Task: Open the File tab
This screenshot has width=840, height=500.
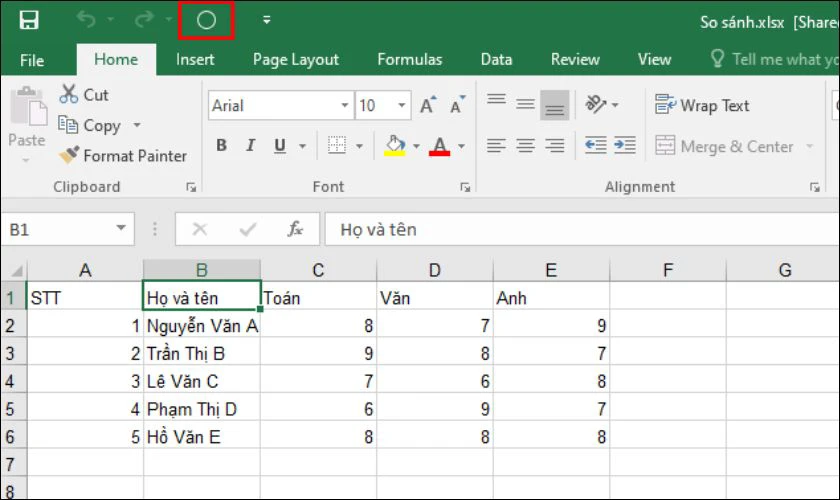Action: (x=32, y=60)
